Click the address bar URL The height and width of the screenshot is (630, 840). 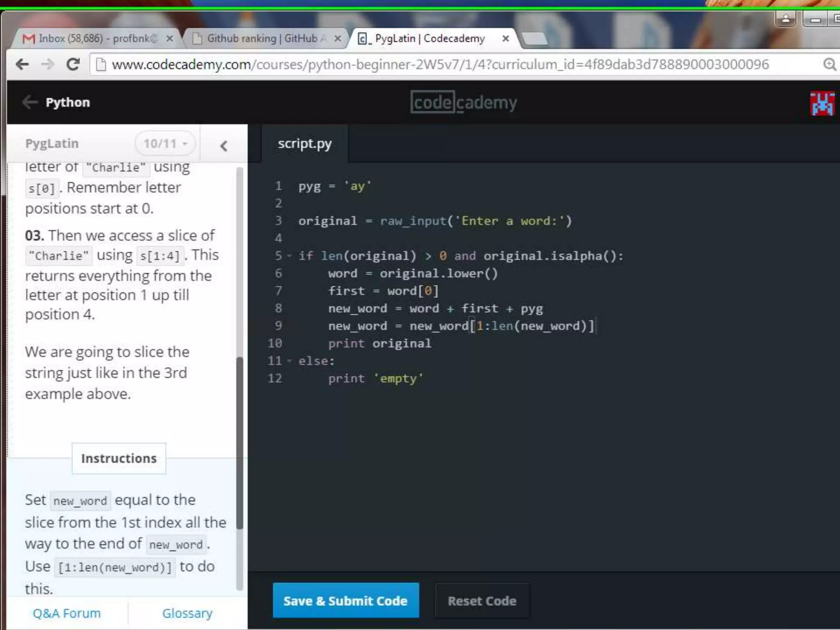click(x=441, y=64)
